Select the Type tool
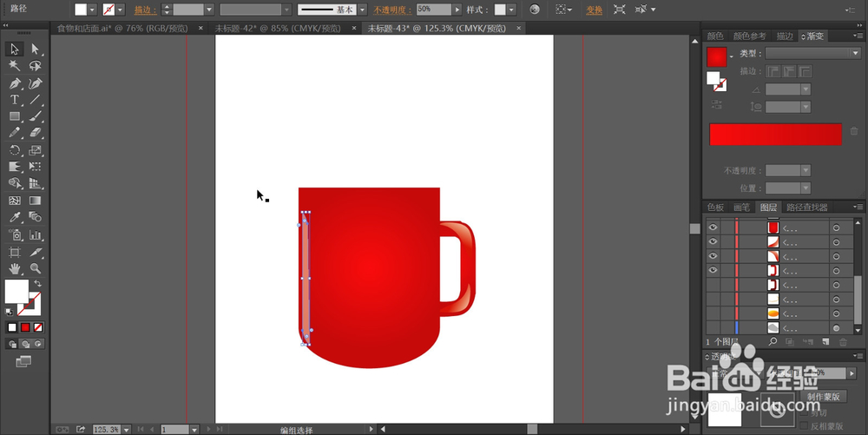Image resolution: width=868 pixels, height=435 pixels. click(15, 100)
